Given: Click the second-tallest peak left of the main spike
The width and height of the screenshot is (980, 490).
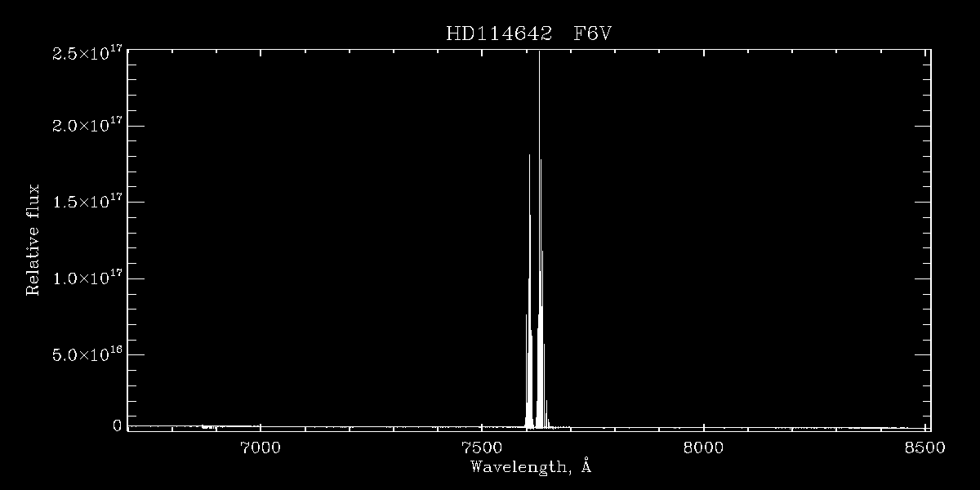Looking at the screenshot, I should point(529,290).
